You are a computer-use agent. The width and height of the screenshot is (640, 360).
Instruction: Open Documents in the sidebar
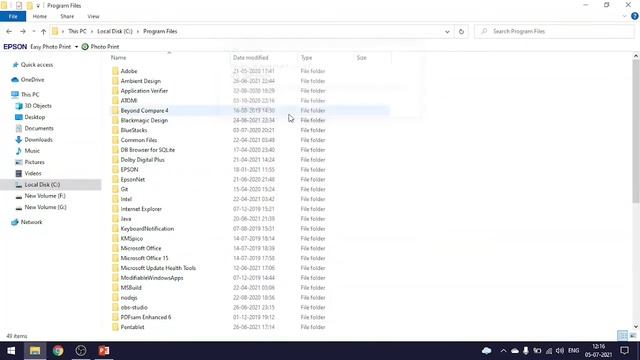(34, 128)
